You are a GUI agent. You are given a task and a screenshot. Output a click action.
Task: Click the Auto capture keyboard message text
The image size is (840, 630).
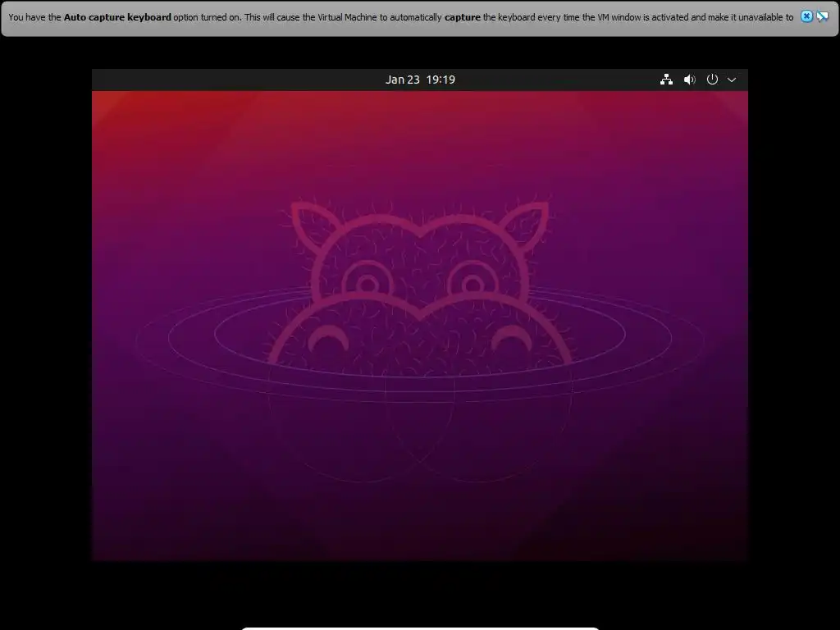coord(400,17)
